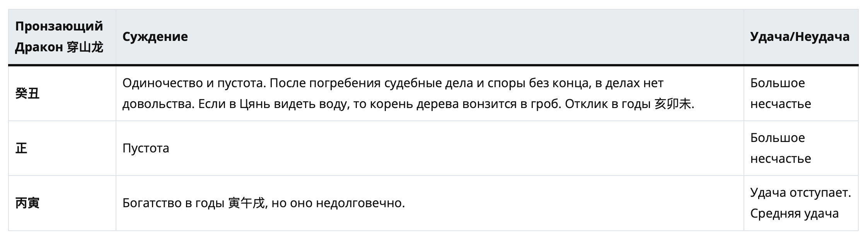This screenshot has height=240, width=868.
Task: Click the 亥卯未 characters in first row
Action: (672, 104)
